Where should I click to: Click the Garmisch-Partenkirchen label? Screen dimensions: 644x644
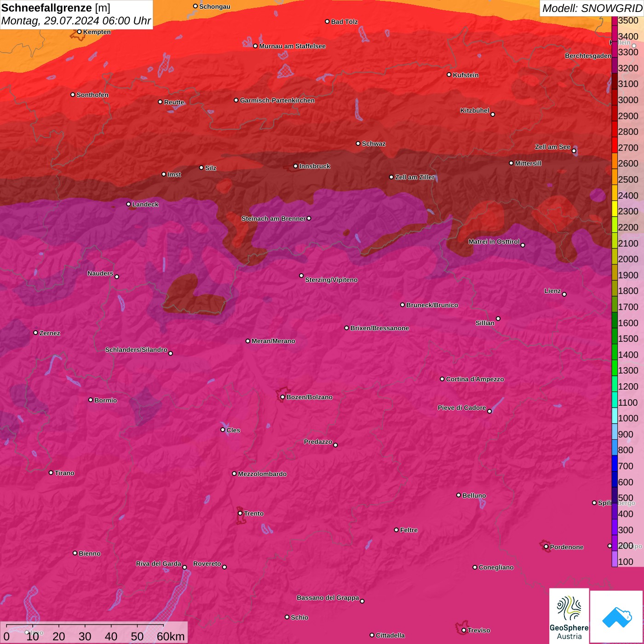(277, 100)
